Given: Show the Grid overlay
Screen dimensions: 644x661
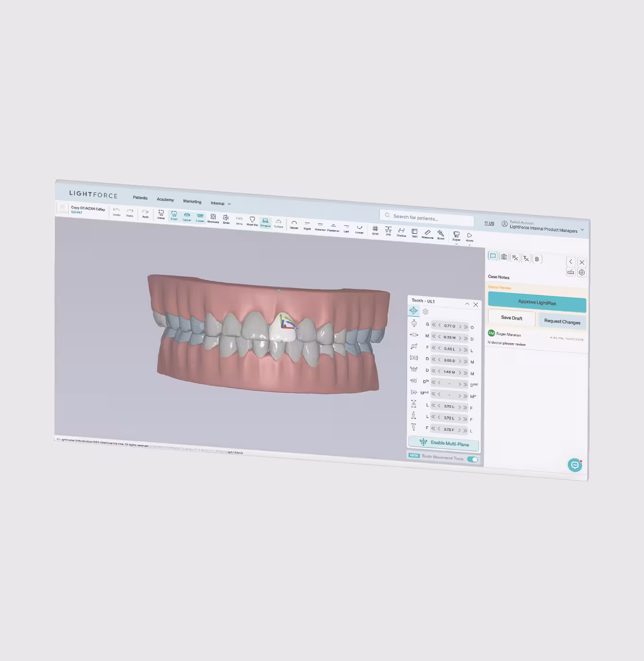Looking at the screenshot, I should [x=375, y=230].
